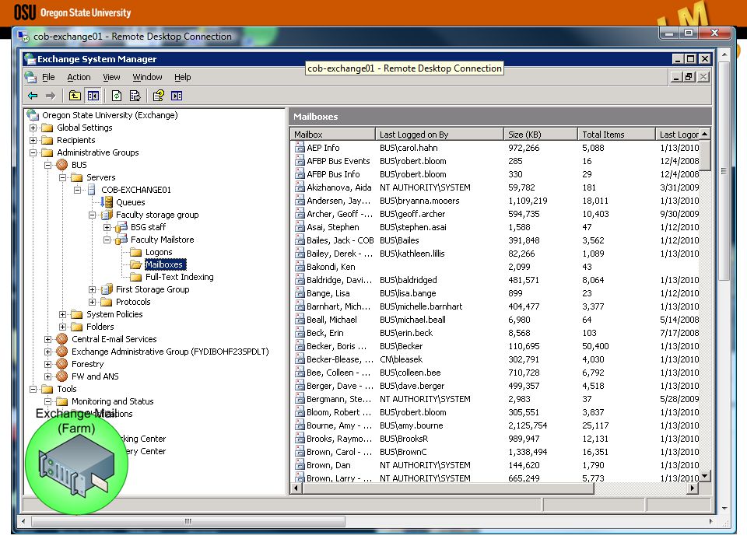The image size is (747, 560).
Task: Click the Bakondi, Ken mailbox icon
Action: [300, 267]
